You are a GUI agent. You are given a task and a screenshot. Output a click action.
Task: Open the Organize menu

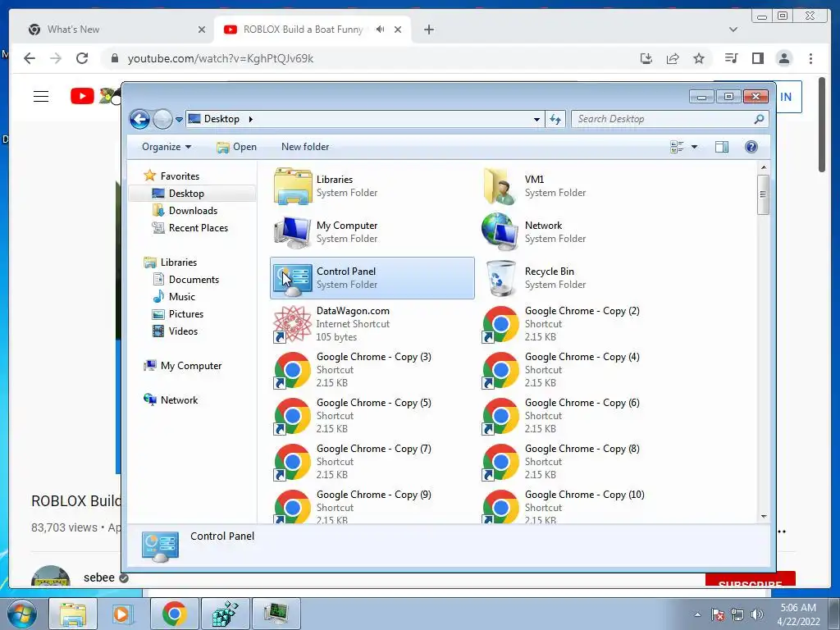pyautogui.click(x=167, y=147)
